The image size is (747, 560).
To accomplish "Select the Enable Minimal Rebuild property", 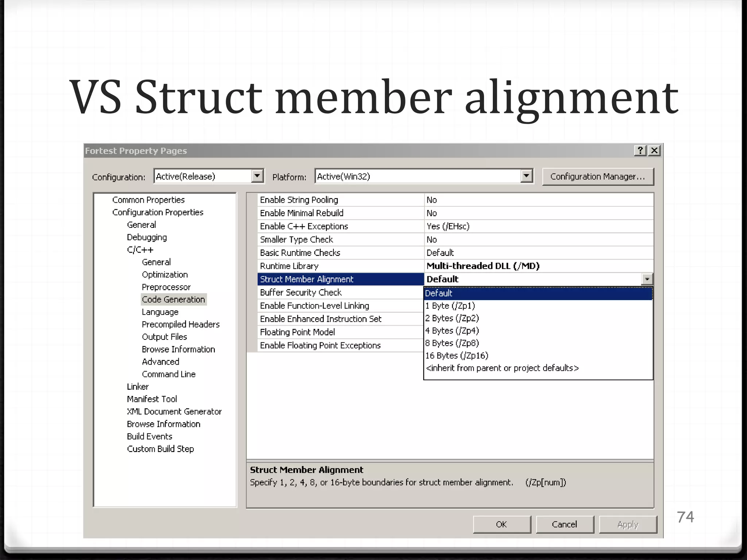I will (341, 213).
